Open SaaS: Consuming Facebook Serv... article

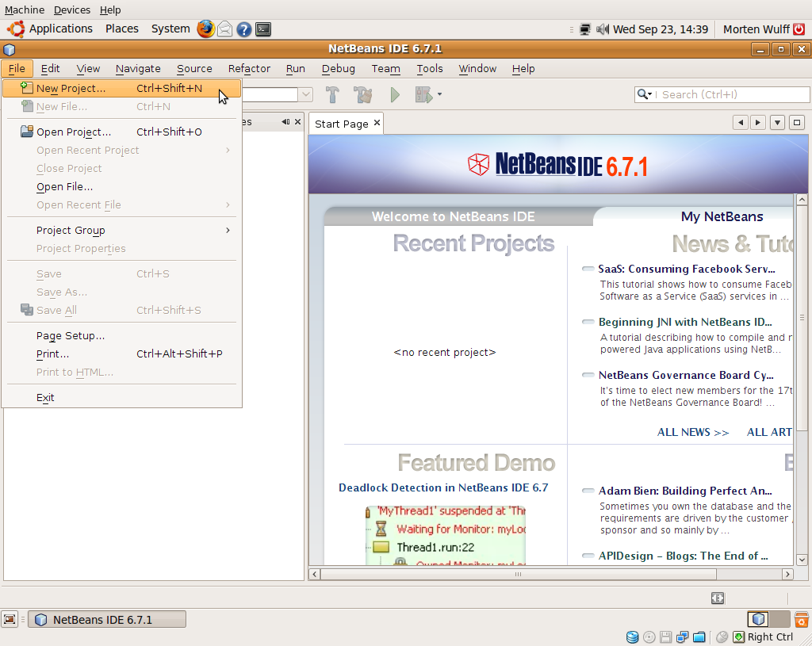(686, 269)
